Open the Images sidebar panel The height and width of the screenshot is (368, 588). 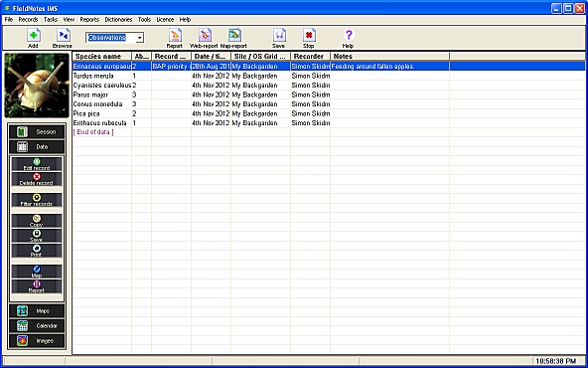click(37, 341)
